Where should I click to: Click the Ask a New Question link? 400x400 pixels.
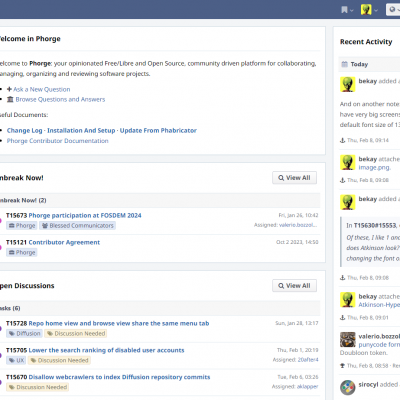(x=42, y=89)
